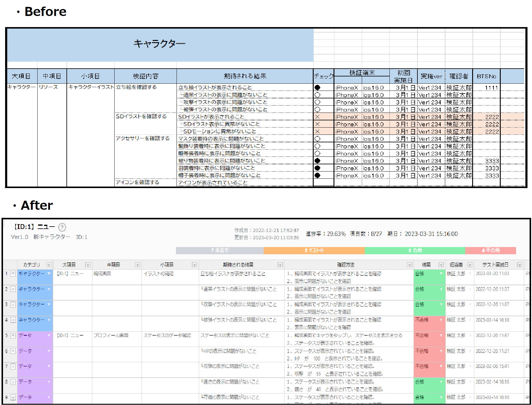Open the 検証 太郎 assignee dropdown in row 7
Screen dimensions: 532x405
point(470,366)
